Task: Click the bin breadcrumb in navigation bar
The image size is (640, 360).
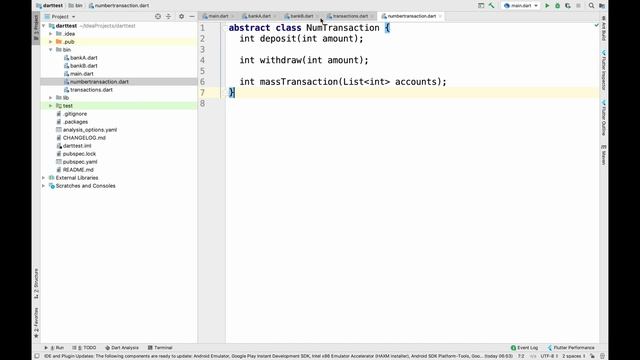Action: [x=76, y=6]
